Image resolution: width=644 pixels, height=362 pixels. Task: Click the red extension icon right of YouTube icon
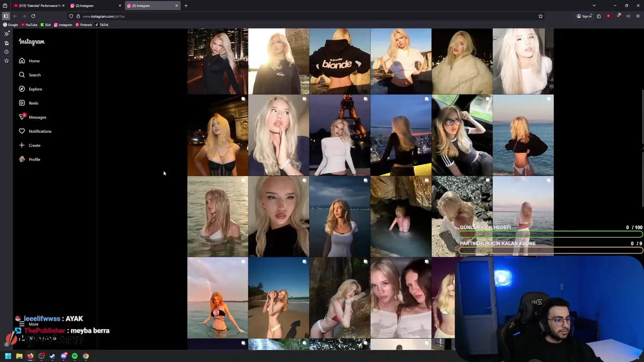click(x=618, y=16)
